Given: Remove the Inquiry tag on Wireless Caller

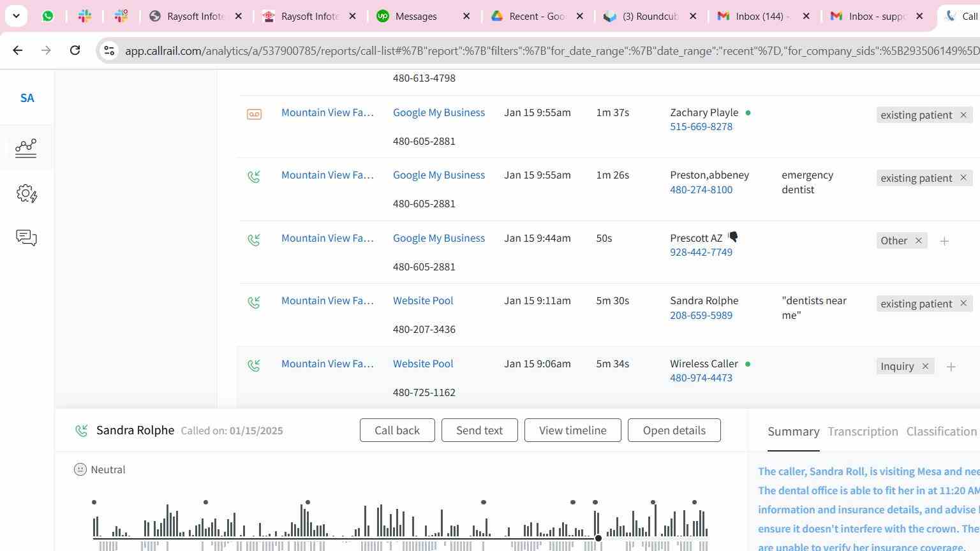Looking at the screenshot, I should [x=925, y=366].
